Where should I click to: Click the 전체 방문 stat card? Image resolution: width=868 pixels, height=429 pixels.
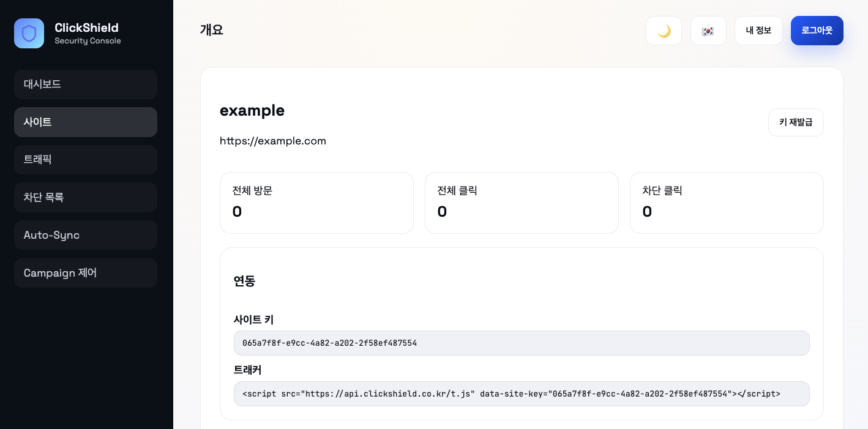click(x=316, y=203)
